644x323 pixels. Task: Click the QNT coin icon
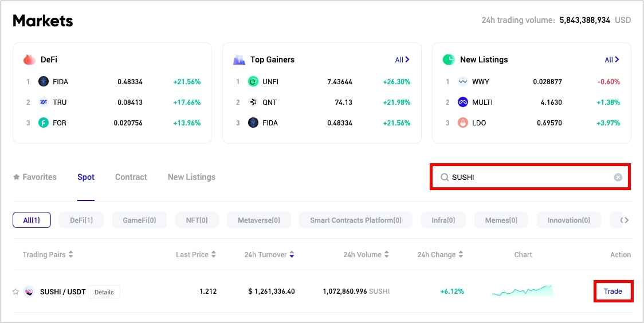pyautogui.click(x=253, y=103)
